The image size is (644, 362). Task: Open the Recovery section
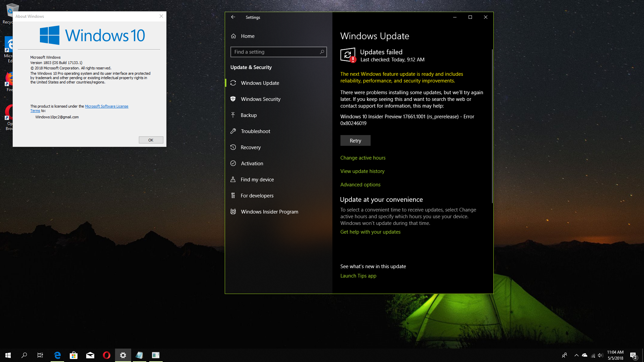point(278,147)
